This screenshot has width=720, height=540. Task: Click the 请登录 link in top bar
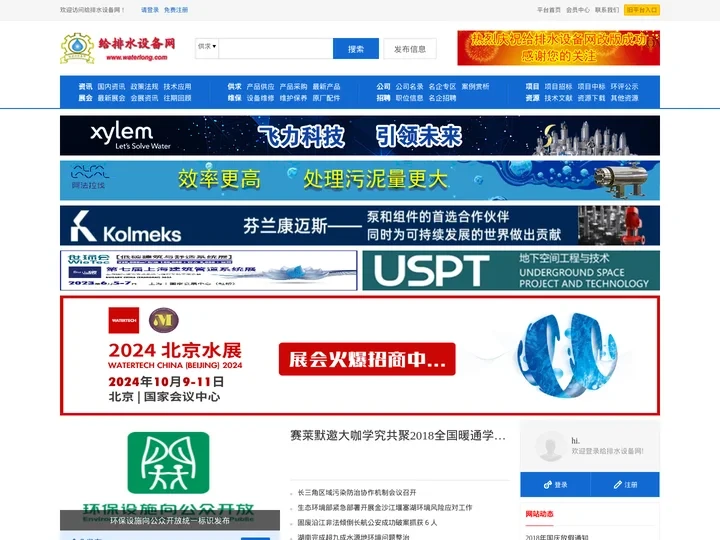(150, 10)
